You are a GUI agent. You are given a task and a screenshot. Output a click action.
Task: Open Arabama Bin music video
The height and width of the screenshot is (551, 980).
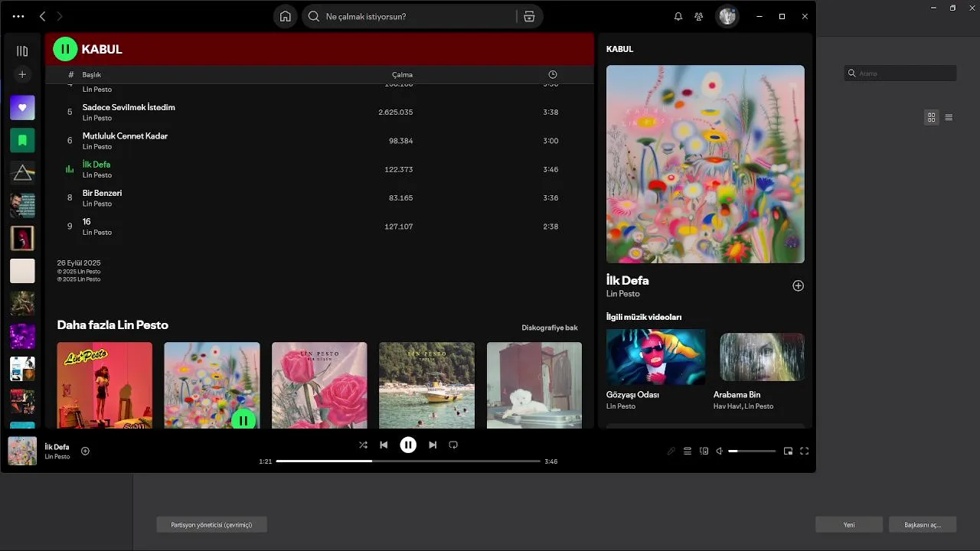coord(762,357)
